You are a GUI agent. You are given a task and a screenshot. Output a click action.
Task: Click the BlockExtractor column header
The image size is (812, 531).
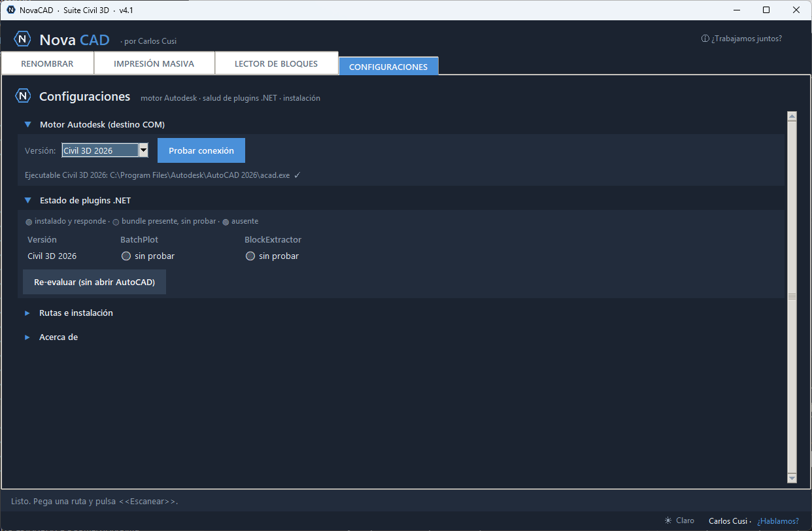tap(273, 240)
